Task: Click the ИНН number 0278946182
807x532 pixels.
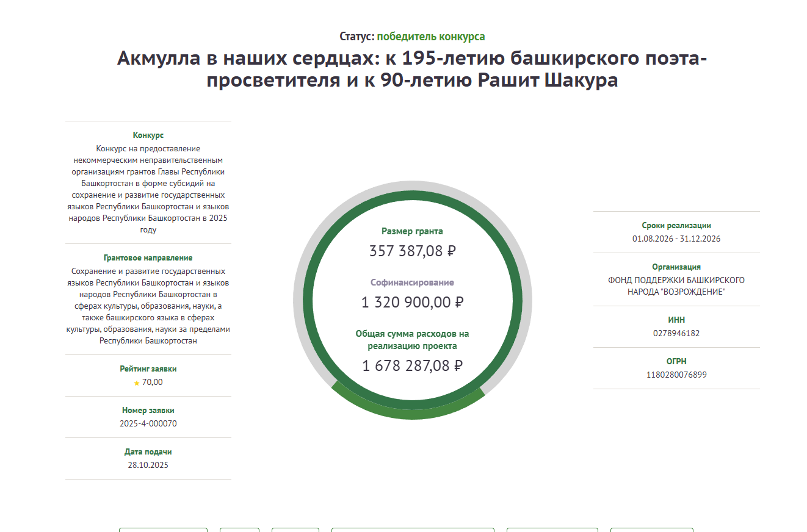Action: click(676, 333)
